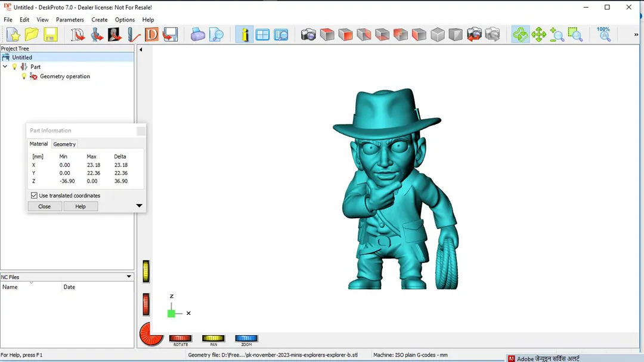Click the red ROTATE thumbwheel

[x=180, y=338]
